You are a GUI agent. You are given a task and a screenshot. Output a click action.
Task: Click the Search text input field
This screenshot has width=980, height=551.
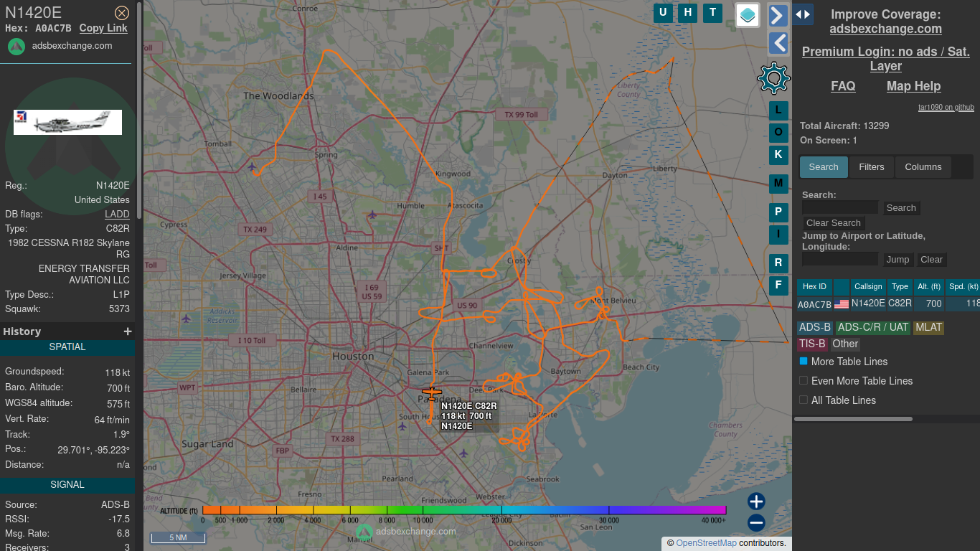840,208
